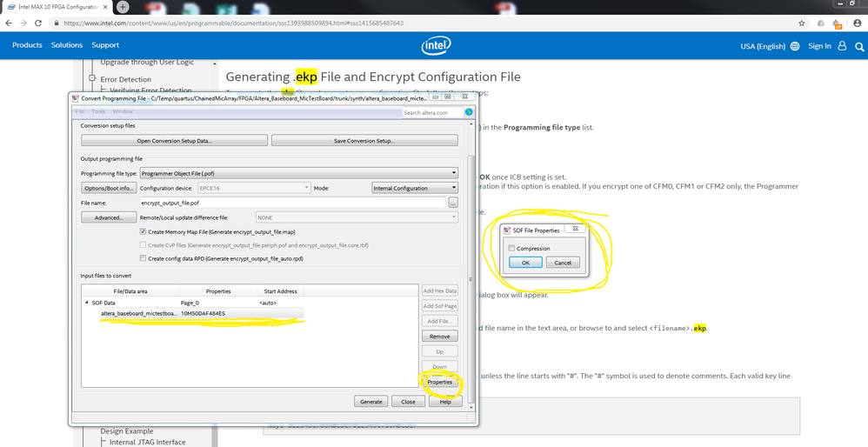Click the Sign In user icon
This screenshot has height=447, width=868.
[842, 46]
